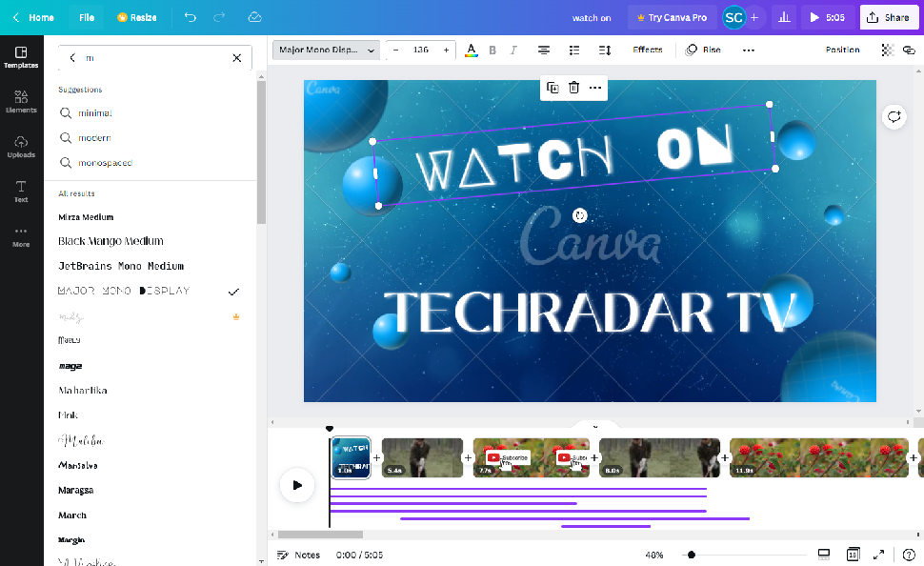The width and height of the screenshot is (924, 566).
Task: Open the transparency checkerboard icon
Action: pyautogui.click(x=888, y=51)
